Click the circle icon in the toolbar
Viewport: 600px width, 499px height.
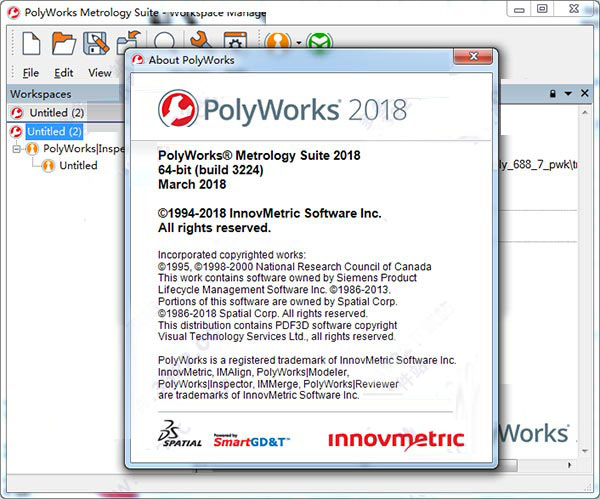pyautogui.click(x=164, y=41)
